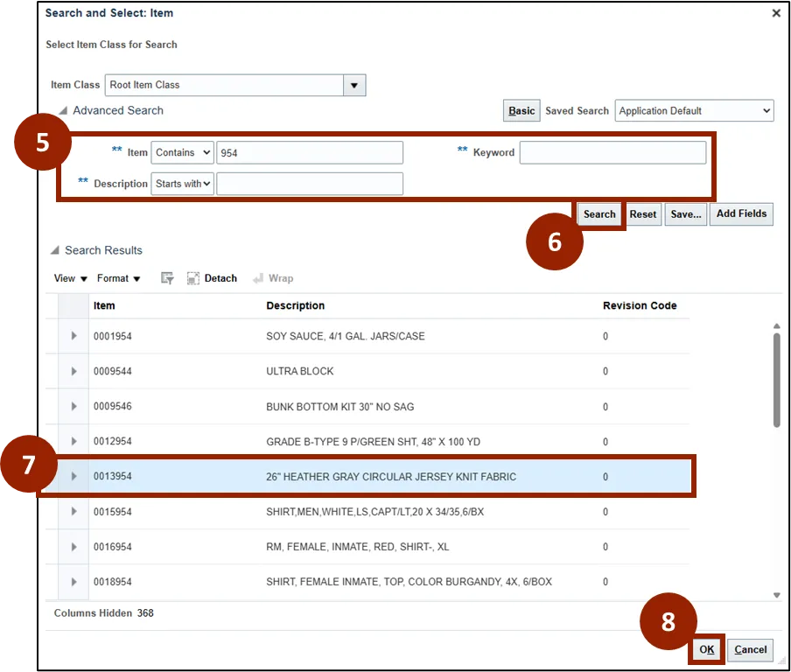791x672 pixels.
Task: Click the Reset button
Action: click(643, 214)
